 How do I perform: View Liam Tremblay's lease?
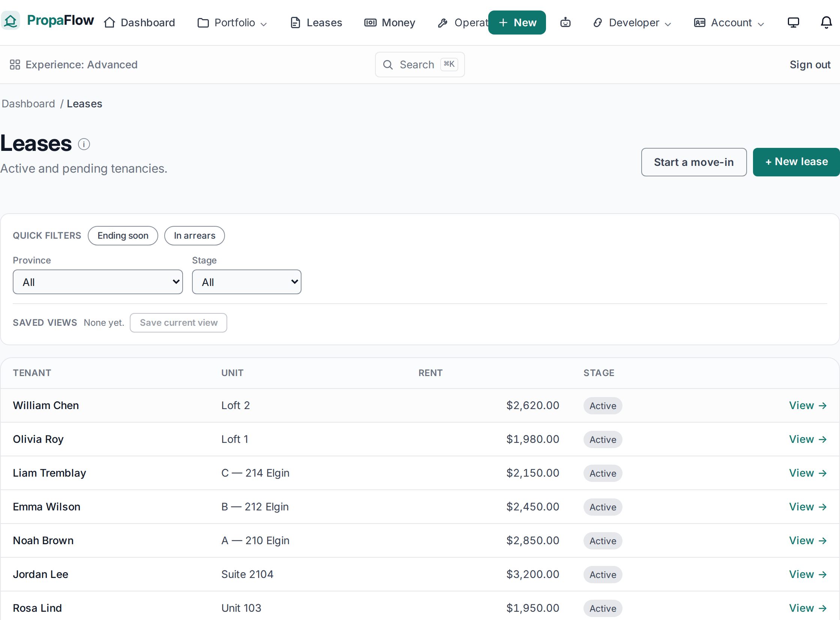pyautogui.click(x=808, y=473)
